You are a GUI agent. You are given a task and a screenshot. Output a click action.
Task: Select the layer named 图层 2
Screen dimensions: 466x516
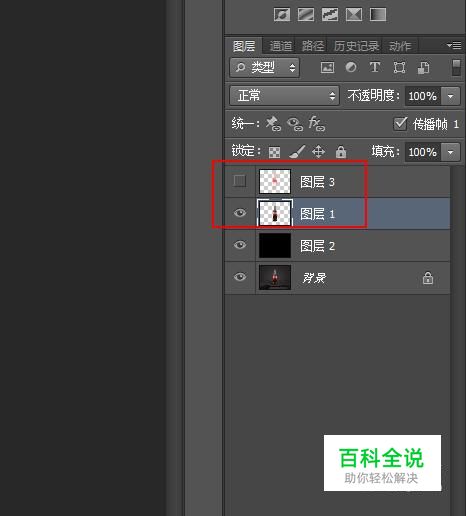click(x=317, y=246)
